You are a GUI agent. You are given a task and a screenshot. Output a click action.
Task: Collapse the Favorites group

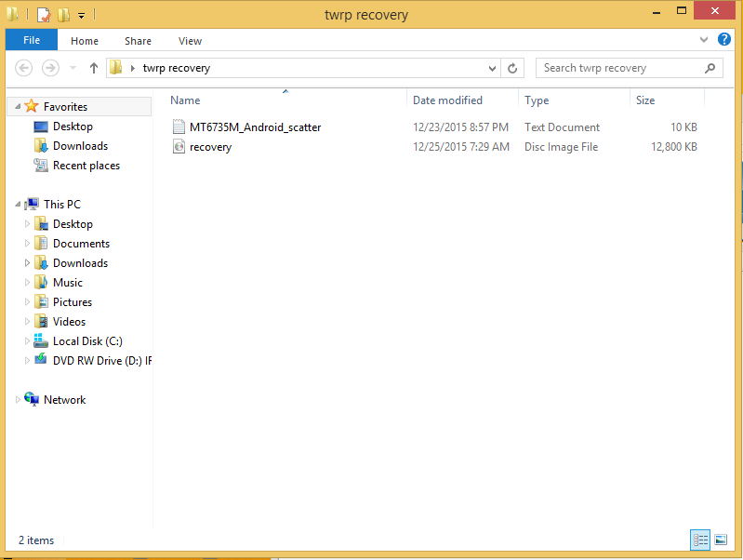click(18, 107)
